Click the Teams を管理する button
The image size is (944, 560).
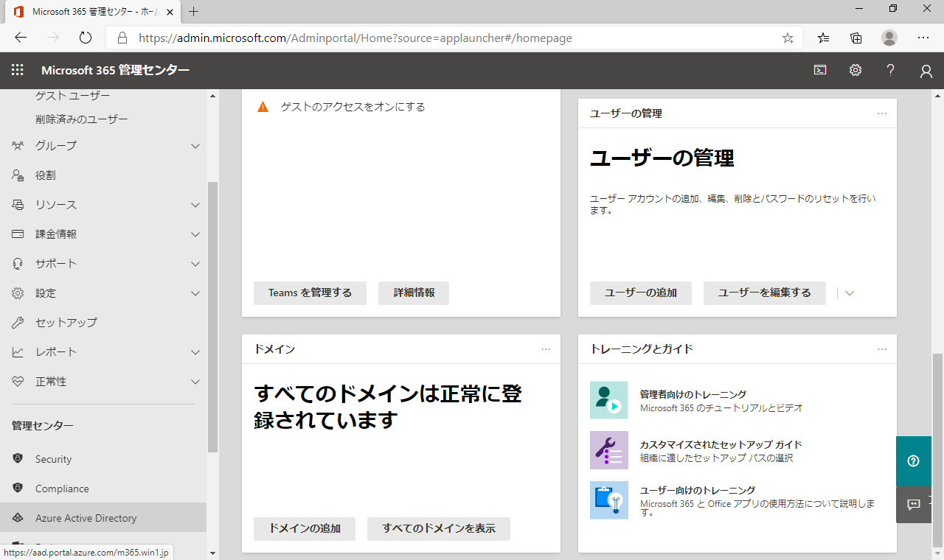click(x=310, y=293)
